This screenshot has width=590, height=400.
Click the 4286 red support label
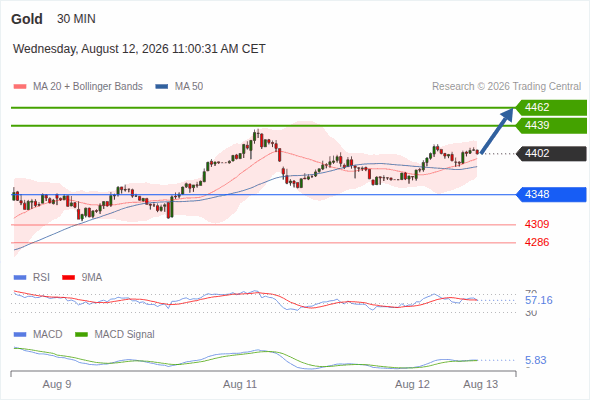click(x=537, y=242)
